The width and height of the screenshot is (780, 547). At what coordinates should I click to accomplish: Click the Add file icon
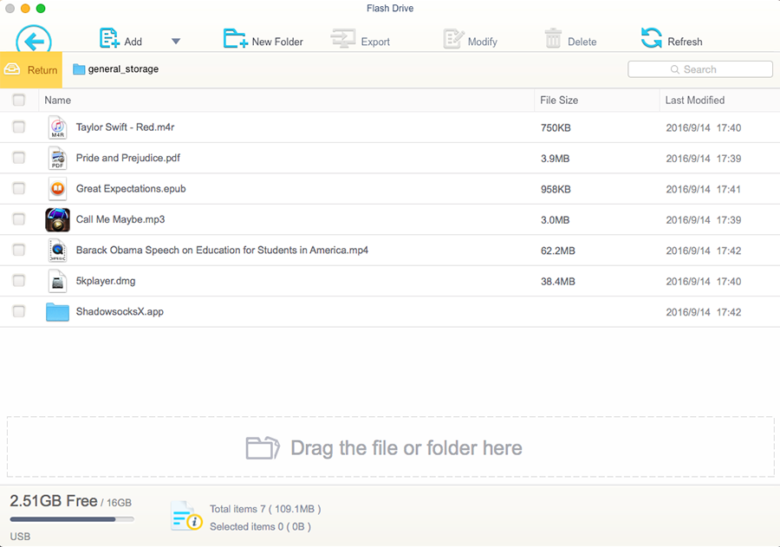pos(109,39)
